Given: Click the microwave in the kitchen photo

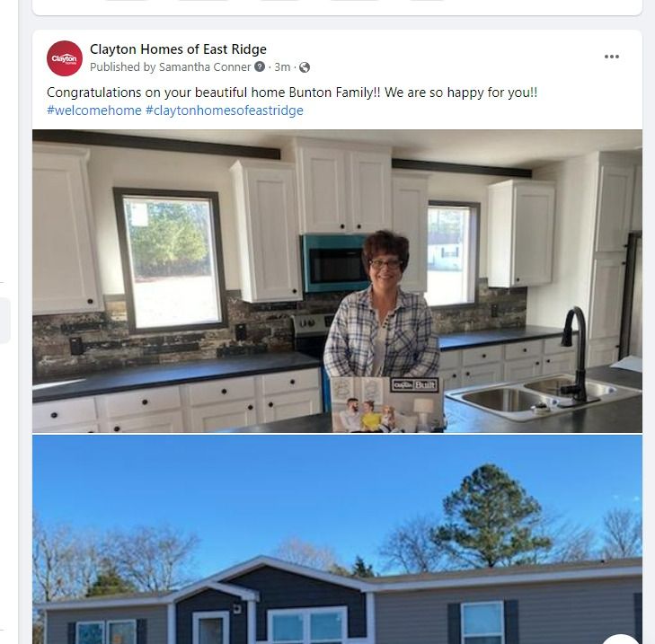Looking at the screenshot, I should point(335,263).
